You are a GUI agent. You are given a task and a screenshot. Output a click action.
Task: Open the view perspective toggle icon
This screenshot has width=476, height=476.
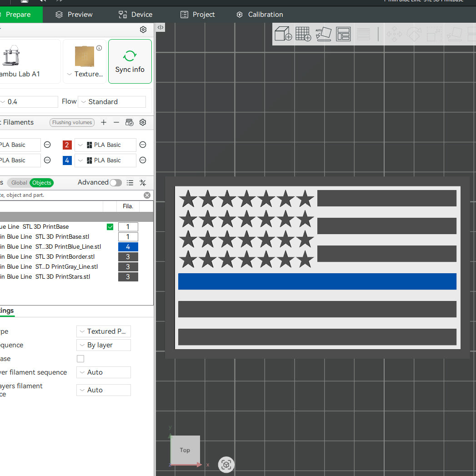click(226, 465)
